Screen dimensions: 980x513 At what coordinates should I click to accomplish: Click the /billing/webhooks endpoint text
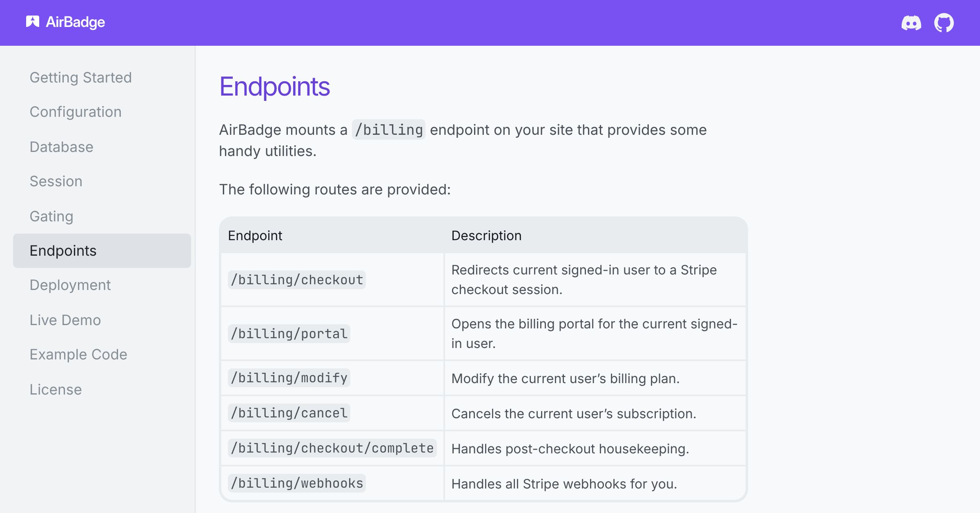pyautogui.click(x=296, y=483)
